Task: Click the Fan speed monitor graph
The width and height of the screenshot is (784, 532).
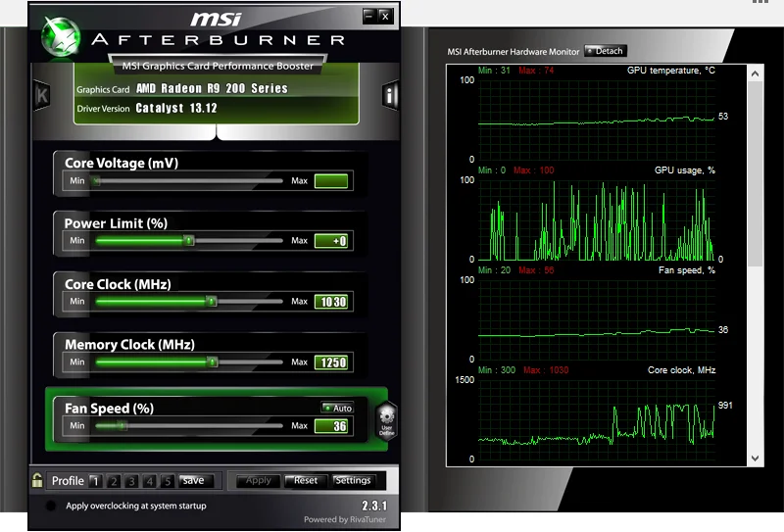Action: click(596, 320)
